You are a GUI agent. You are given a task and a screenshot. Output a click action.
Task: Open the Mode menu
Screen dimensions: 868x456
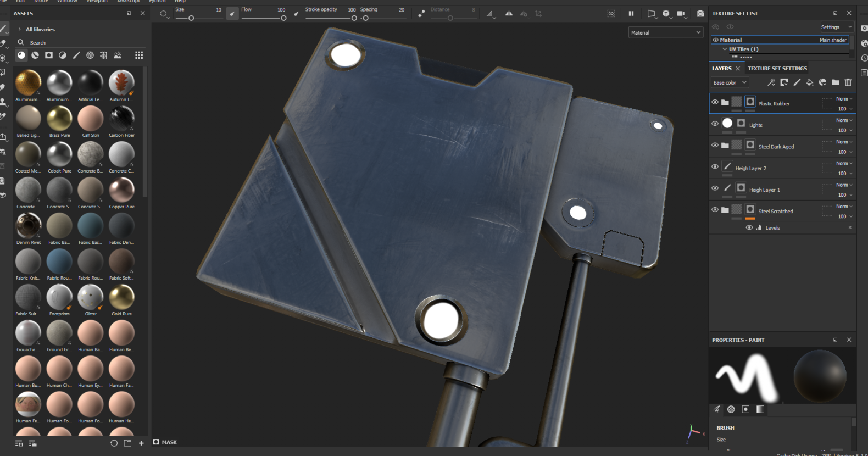point(41,1)
